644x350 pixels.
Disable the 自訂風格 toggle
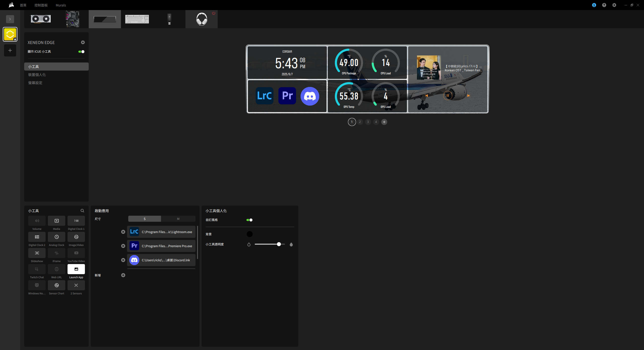tap(249, 220)
